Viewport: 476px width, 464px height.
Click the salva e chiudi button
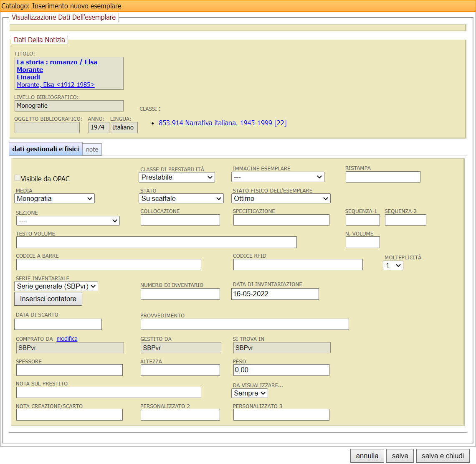pos(443,456)
